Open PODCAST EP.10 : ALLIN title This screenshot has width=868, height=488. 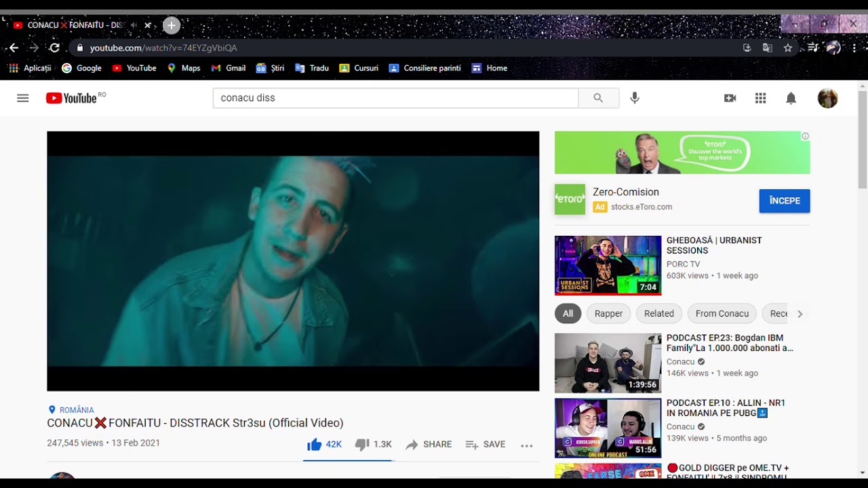pyautogui.click(x=726, y=408)
